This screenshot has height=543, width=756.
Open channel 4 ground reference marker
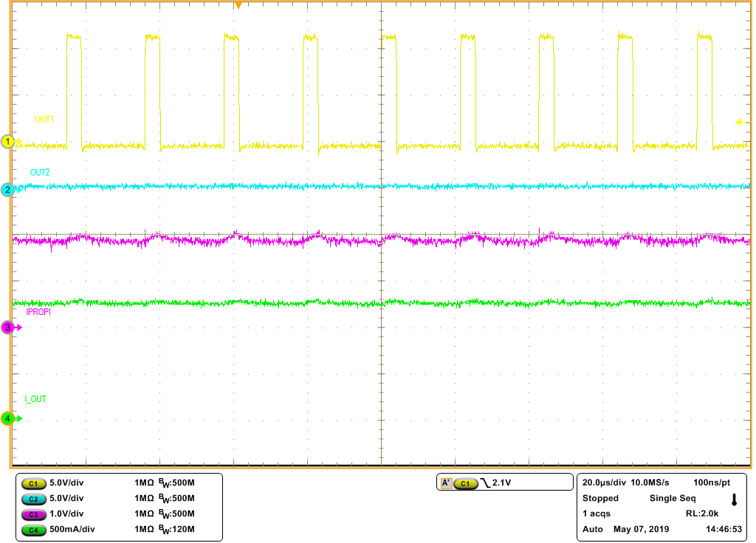click(x=6, y=417)
